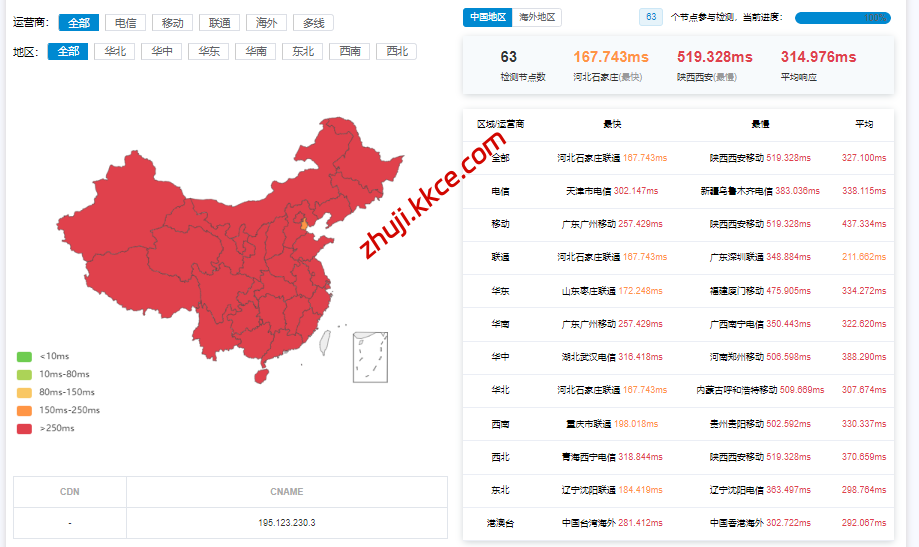Click 全部 in the 运营商 row
This screenshot has height=547, width=919.
point(78,23)
